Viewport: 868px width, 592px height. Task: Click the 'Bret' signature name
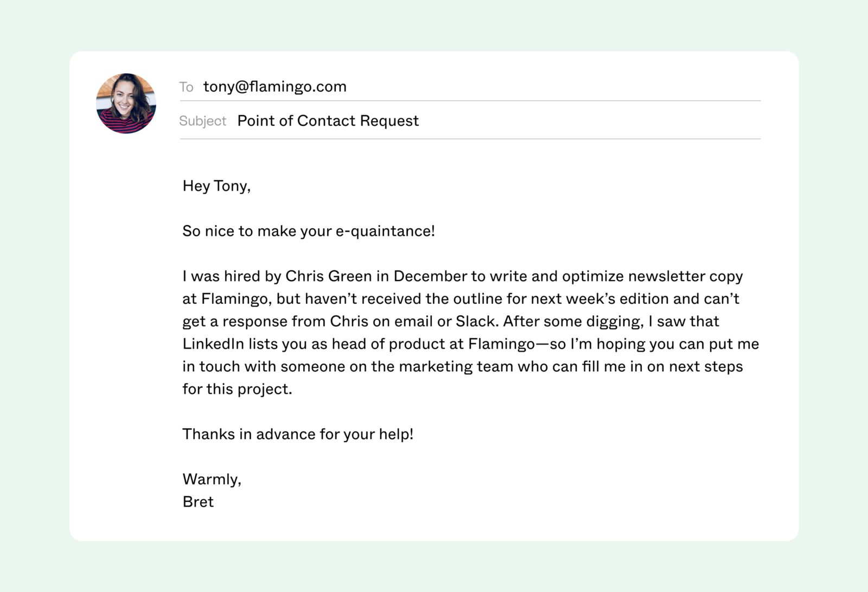click(198, 502)
